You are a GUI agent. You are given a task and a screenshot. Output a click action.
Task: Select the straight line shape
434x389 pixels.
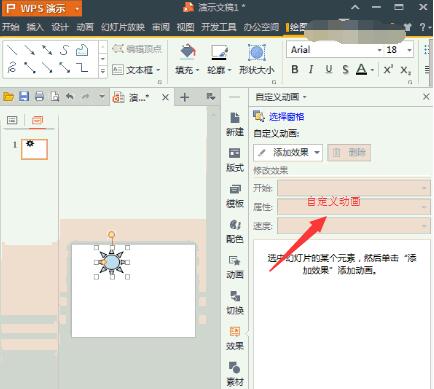coord(12,50)
